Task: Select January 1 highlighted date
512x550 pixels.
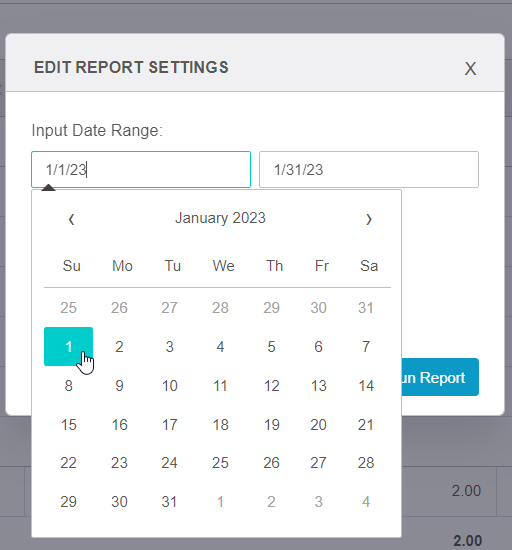Action: (68, 347)
